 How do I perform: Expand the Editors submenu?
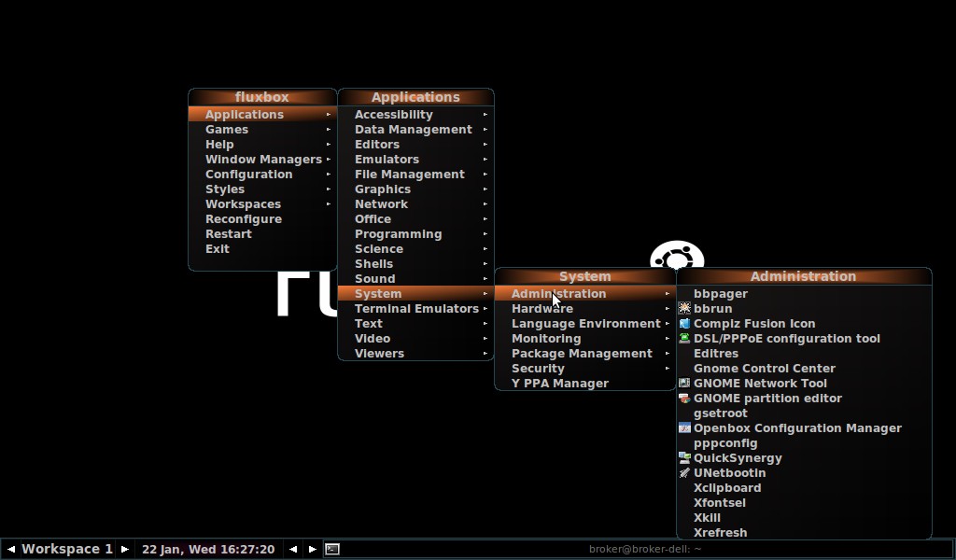tap(415, 145)
